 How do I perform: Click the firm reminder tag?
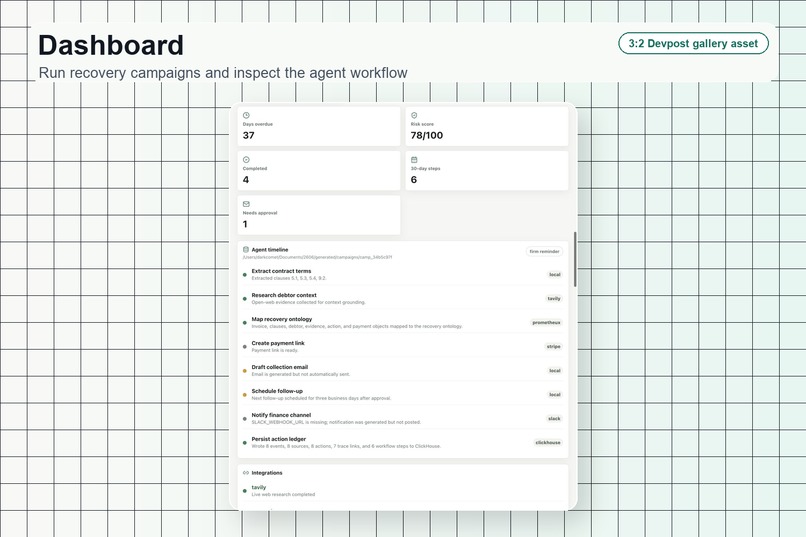544,251
